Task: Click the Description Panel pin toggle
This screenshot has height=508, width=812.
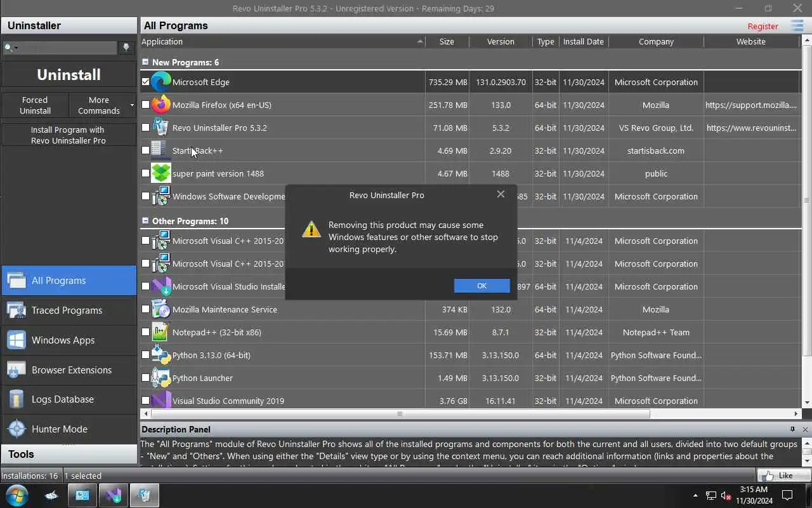Action: (792, 429)
